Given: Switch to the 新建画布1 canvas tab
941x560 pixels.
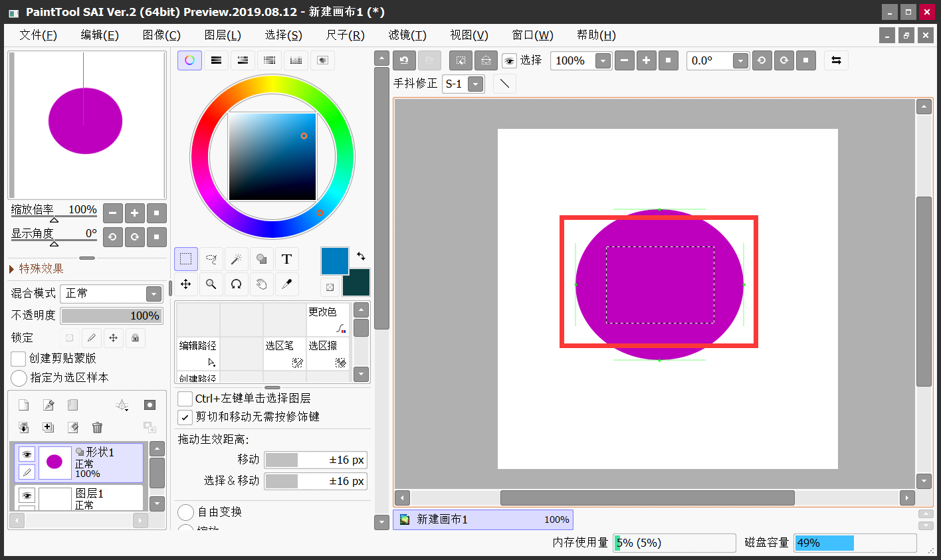Looking at the screenshot, I should pyautogui.click(x=483, y=519).
